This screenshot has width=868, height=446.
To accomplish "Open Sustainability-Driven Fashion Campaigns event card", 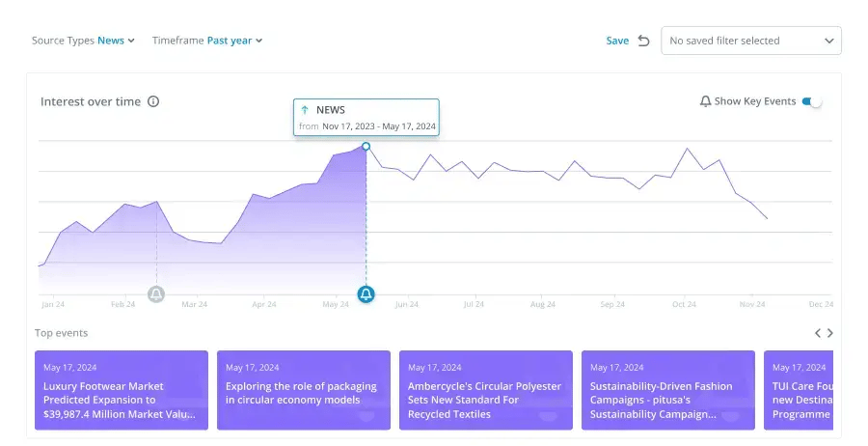I will 668,390.
